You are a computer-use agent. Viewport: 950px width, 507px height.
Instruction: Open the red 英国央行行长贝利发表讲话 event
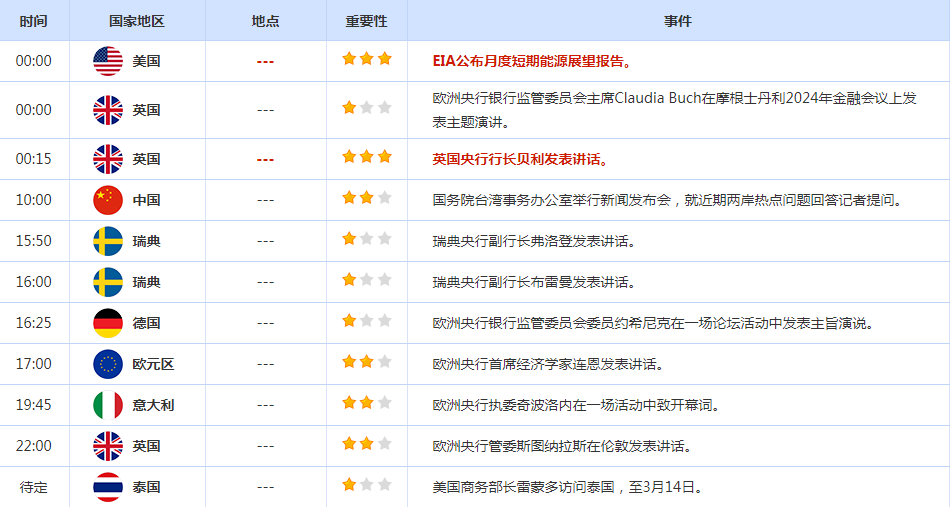520,159
